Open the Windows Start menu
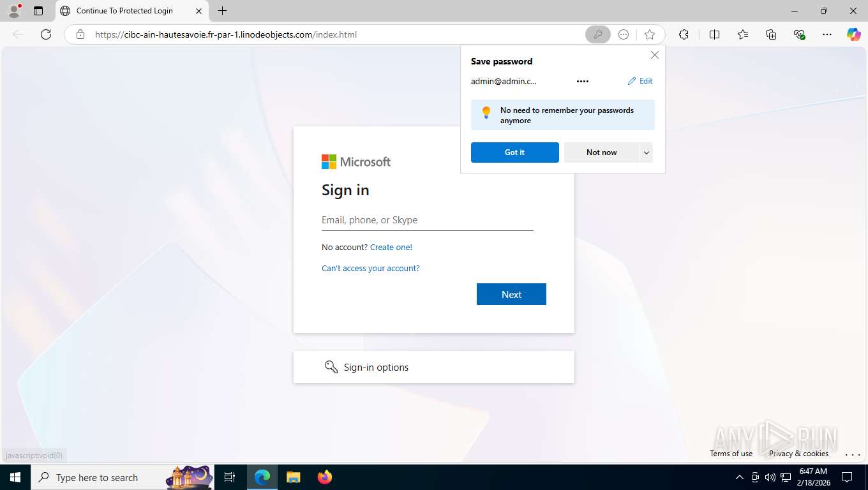The image size is (868, 490). pos(15,477)
